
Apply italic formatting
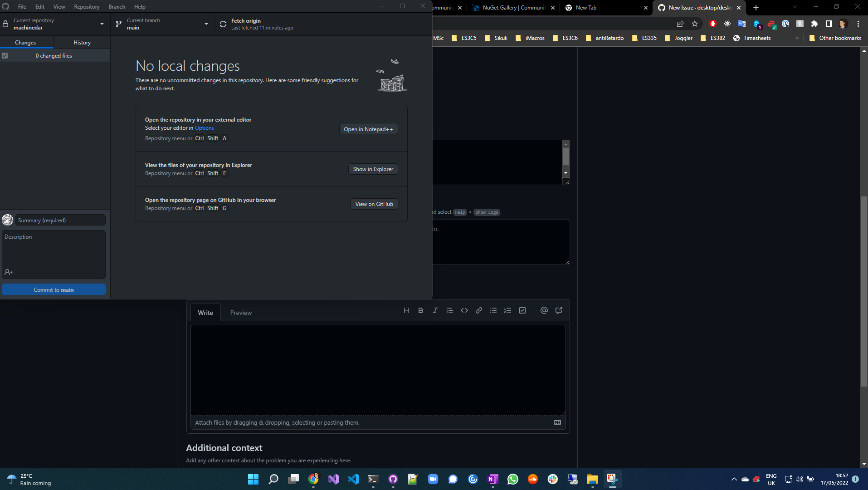click(x=435, y=310)
